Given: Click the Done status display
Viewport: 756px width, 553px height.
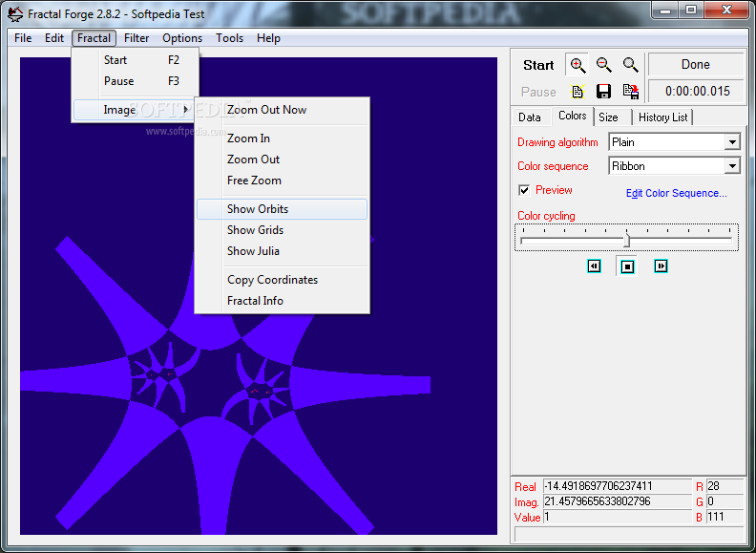Looking at the screenshot, I should pos(696,64).
